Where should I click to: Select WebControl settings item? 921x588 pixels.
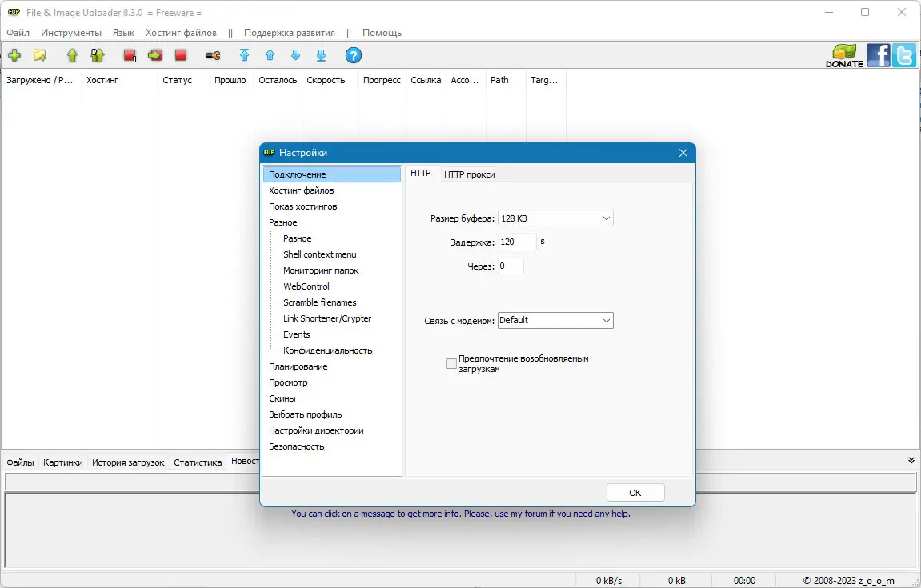[306, 286]
